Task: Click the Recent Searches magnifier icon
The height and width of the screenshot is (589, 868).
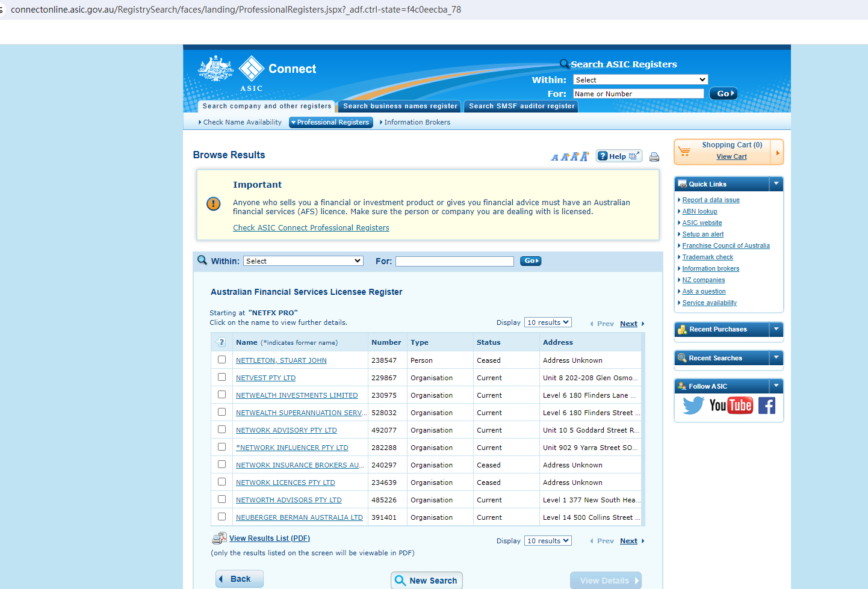Action: pos(682,358)
